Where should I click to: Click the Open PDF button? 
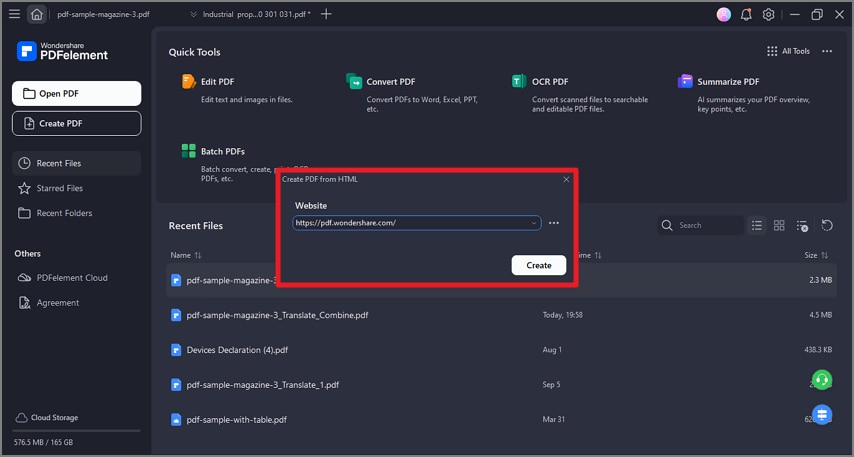point(77,93)
